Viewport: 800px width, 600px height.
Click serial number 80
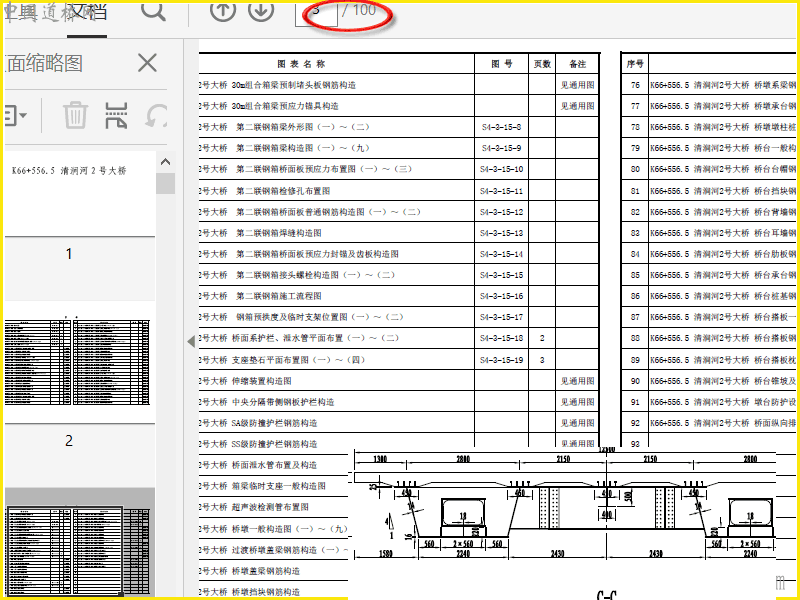click(635, 169)
